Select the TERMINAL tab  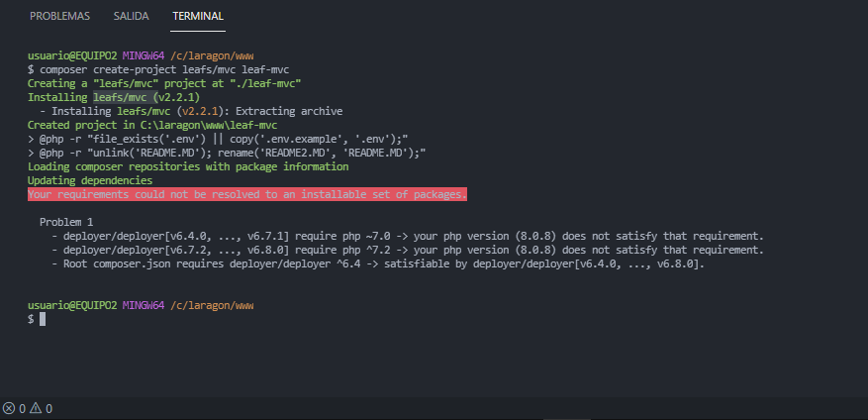click(198, 16)
